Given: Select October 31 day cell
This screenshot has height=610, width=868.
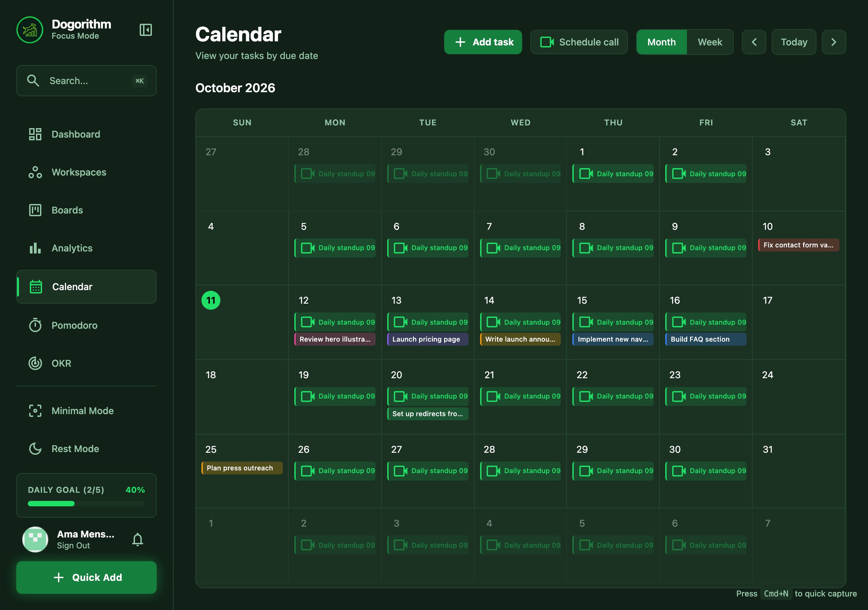Looking at the screenshot, I should 798,471.
